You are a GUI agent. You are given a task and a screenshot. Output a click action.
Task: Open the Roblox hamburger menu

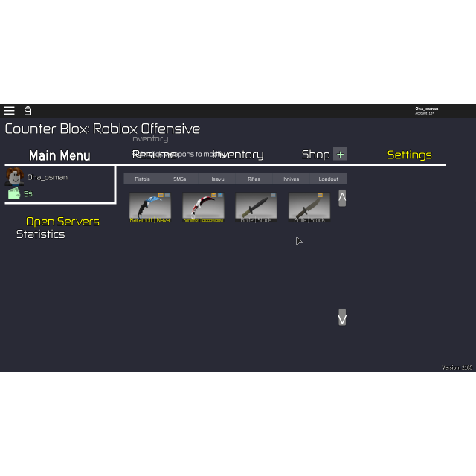point(9,111)
